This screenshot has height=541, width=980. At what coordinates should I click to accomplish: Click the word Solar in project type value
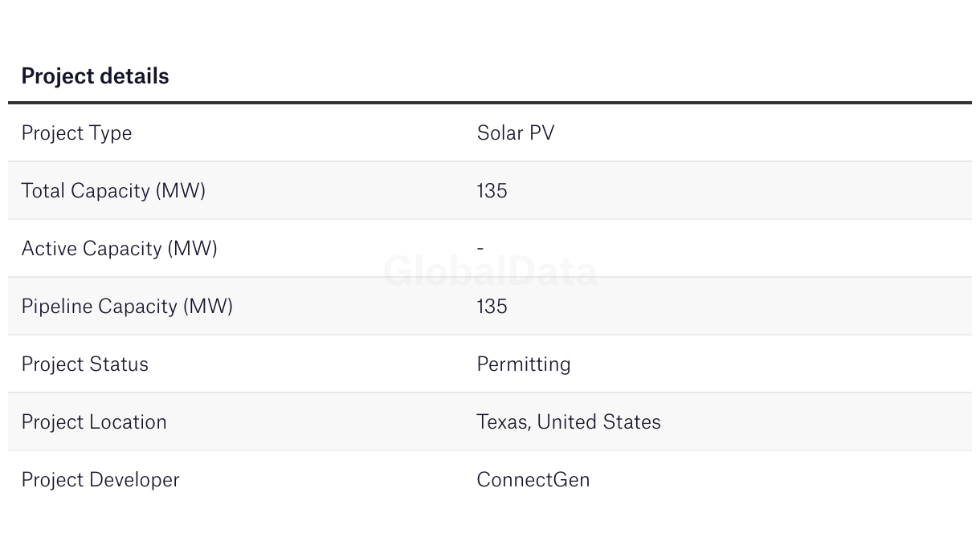tap(500, 133)
